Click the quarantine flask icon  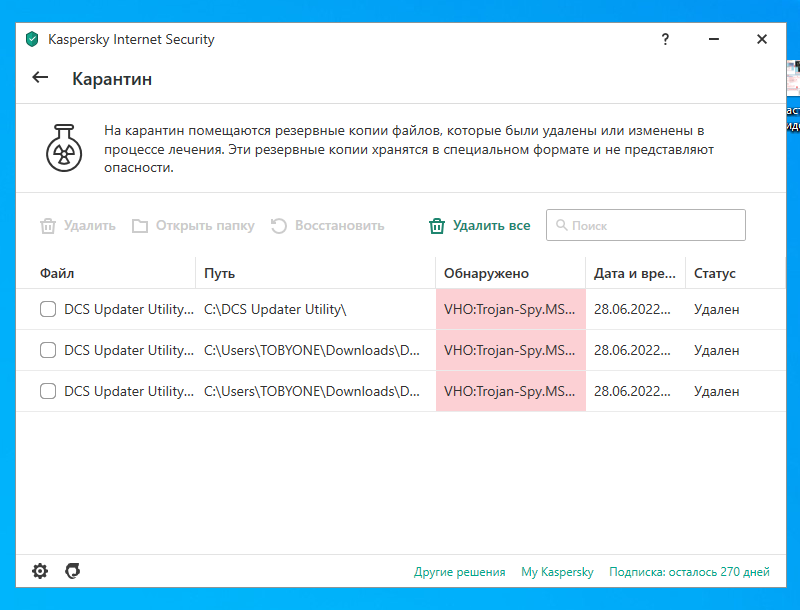(64, 148)
